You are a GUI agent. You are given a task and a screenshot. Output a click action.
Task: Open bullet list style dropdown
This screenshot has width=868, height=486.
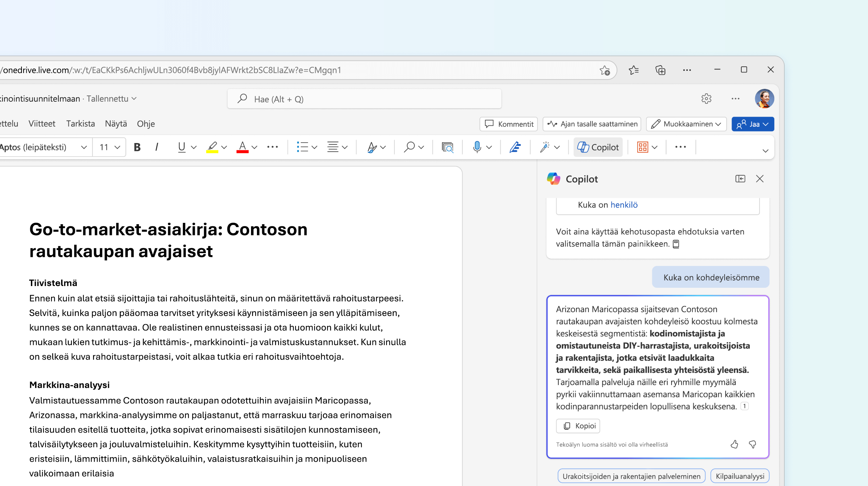(x=315, y=147)
